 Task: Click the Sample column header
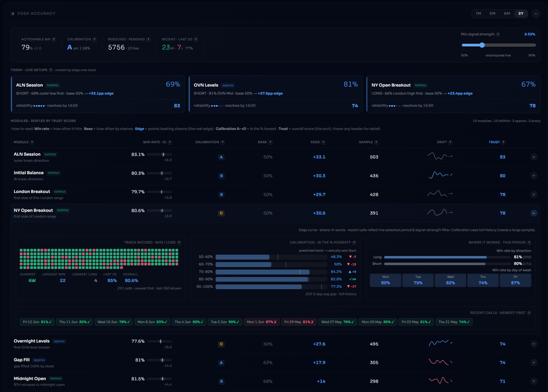pos(366,142)
